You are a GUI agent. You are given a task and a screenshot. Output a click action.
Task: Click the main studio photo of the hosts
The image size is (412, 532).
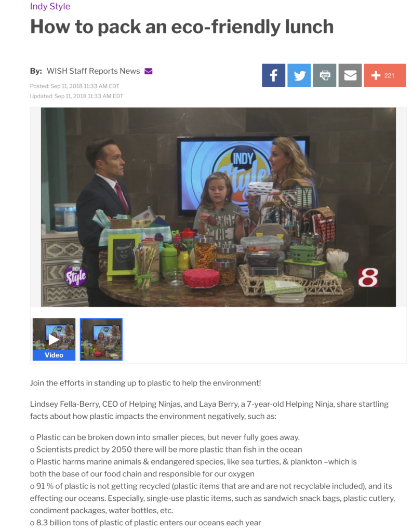[218, 207]
